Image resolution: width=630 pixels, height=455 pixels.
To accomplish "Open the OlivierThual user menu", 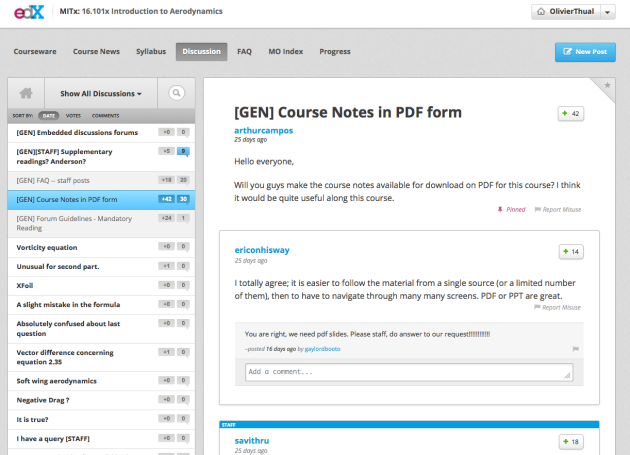I will (x=573, y=12).
